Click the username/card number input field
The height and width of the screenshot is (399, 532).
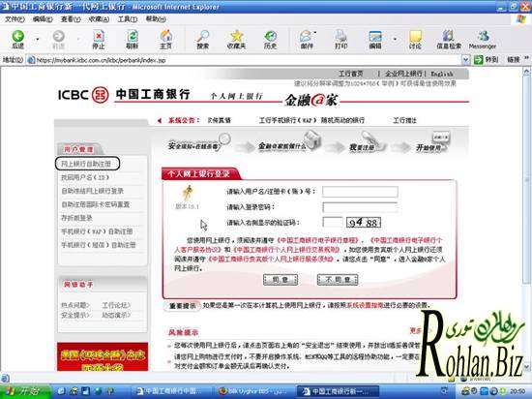pyautogui.click(x=360, y=192)
